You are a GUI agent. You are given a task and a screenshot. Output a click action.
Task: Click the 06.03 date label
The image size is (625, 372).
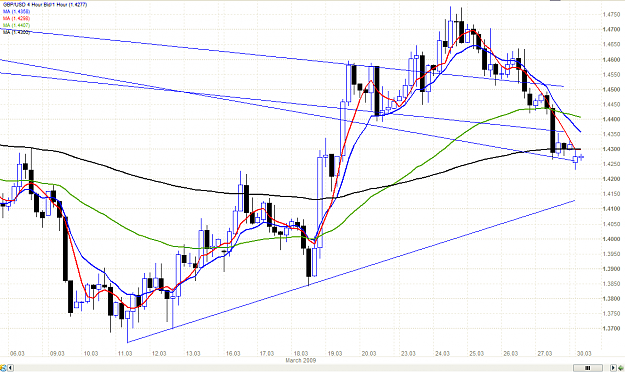[x=17, y=354]
